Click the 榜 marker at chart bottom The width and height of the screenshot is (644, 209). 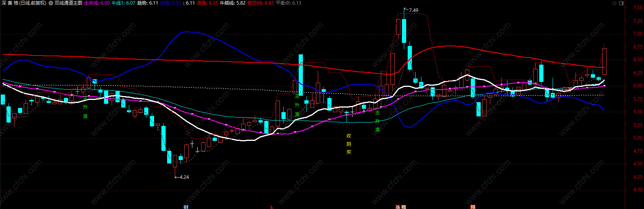click(x=403, y=207)
